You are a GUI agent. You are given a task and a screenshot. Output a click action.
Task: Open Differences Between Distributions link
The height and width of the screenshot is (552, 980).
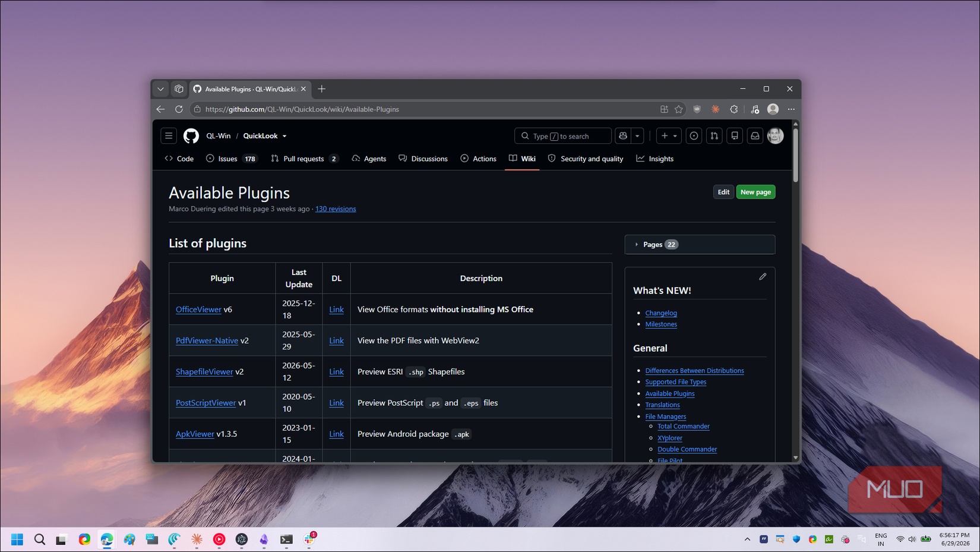694,371
